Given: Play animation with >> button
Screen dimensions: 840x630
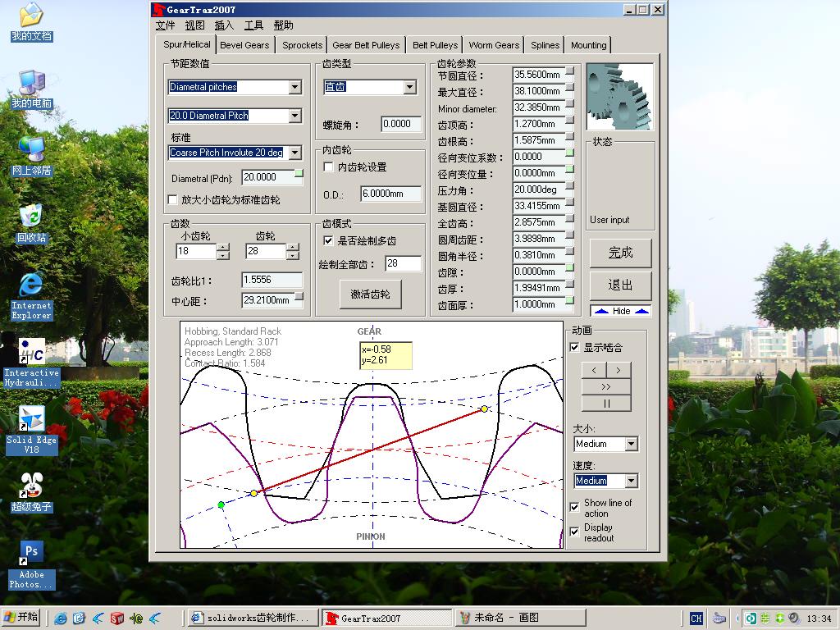Looking at the screenshot, I should [x=606, y=387].
